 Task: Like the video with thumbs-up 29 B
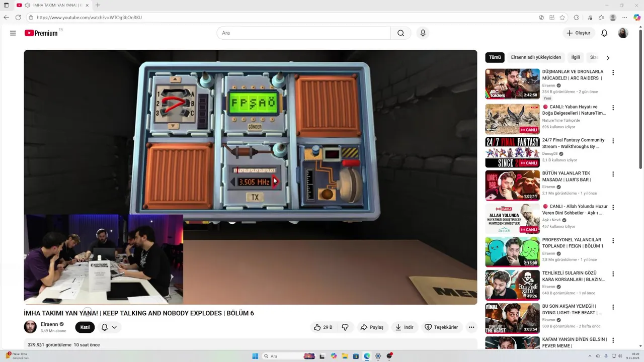pyautogui.click(x=323, y=327)
